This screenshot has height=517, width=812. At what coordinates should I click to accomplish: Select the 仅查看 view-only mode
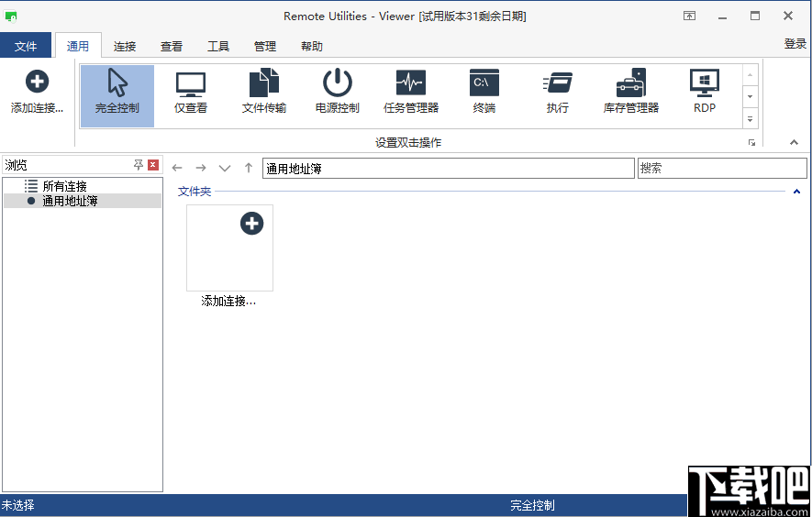click(191, 96)
